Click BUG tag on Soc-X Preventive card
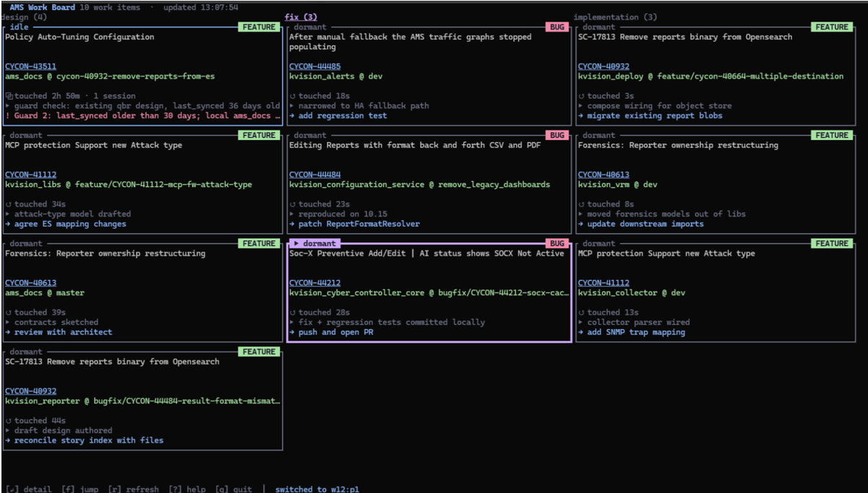Viewport: 868px width, 493px height. (557, 243)
